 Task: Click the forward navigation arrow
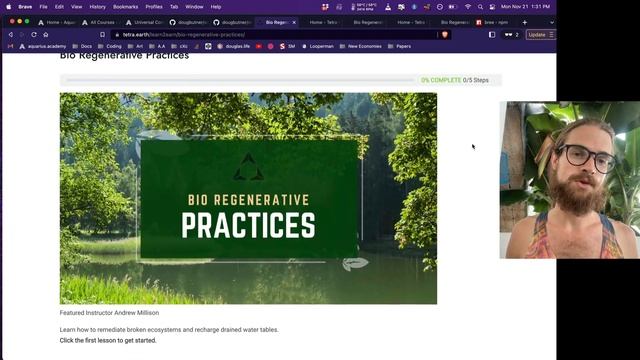pos(22,35)
